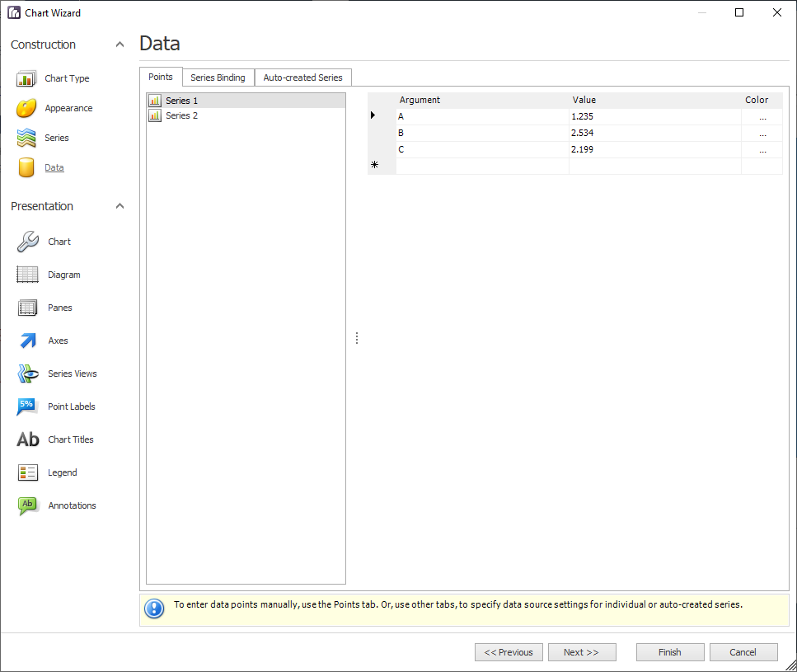Viewport: 797px width, 672px height.
Task: Select the Chart Type wizard page icon
Action: click(26, 78)
